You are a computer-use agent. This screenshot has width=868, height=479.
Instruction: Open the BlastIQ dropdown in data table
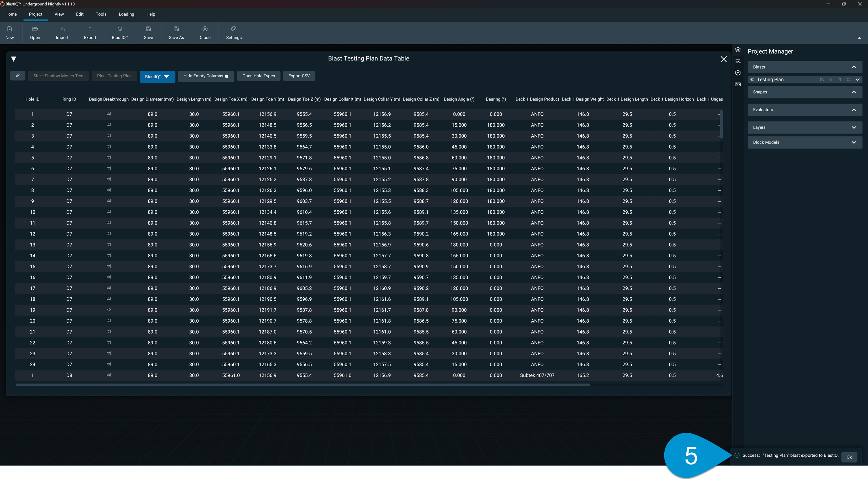(157, 77)
